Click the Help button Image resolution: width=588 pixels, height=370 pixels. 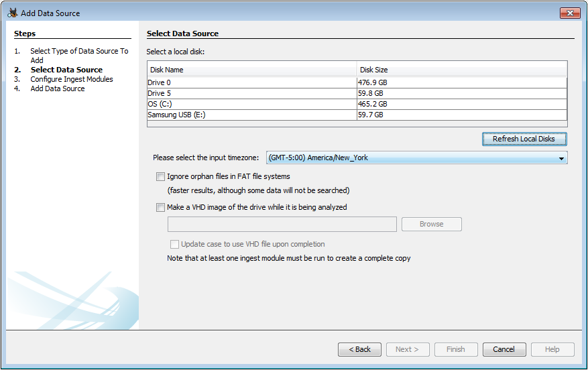pyautogui.click(x=552, y=349)
